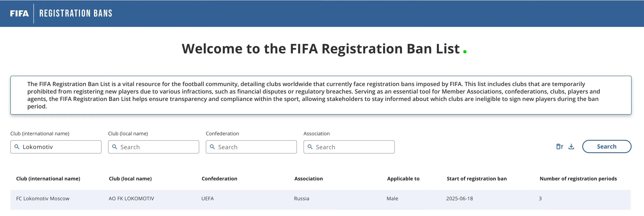Click the download list icon
The image size is (644, 216).
tap(571, 146)
